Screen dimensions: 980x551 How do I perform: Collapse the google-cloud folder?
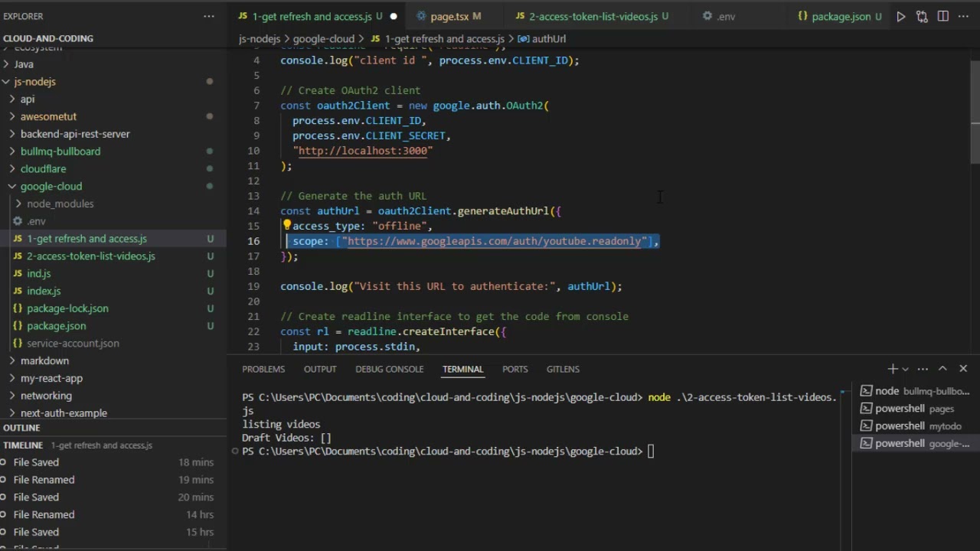[113, 186]
